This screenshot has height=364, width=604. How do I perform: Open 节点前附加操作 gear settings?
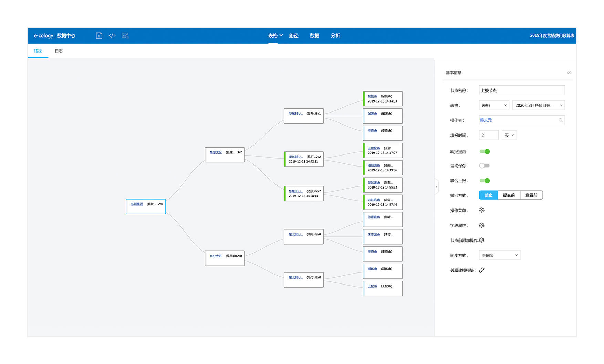coord(482,240)
